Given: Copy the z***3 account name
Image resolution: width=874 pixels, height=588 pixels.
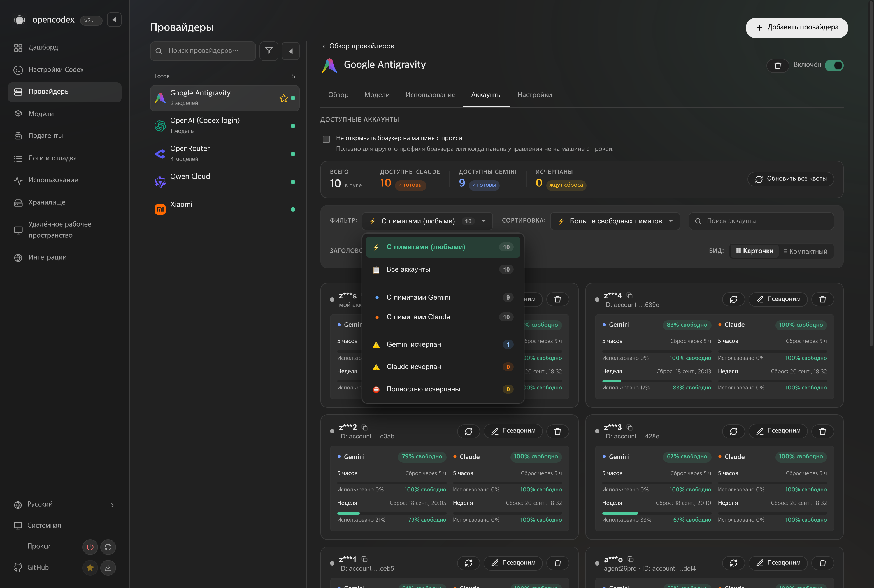Looking at the screenshot, I should click(629, 428).
